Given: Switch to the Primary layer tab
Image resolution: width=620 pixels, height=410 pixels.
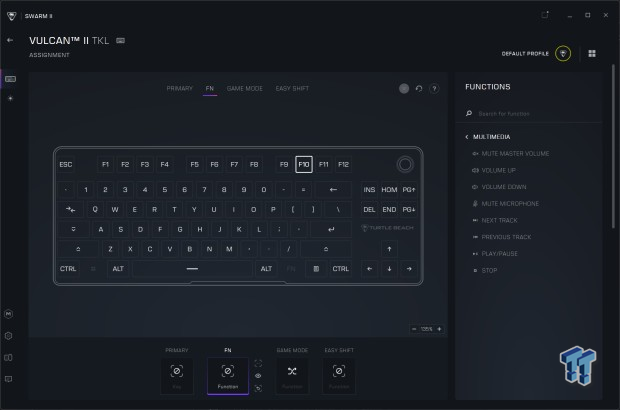Looking at the screenshot, I should coord(179,89).
